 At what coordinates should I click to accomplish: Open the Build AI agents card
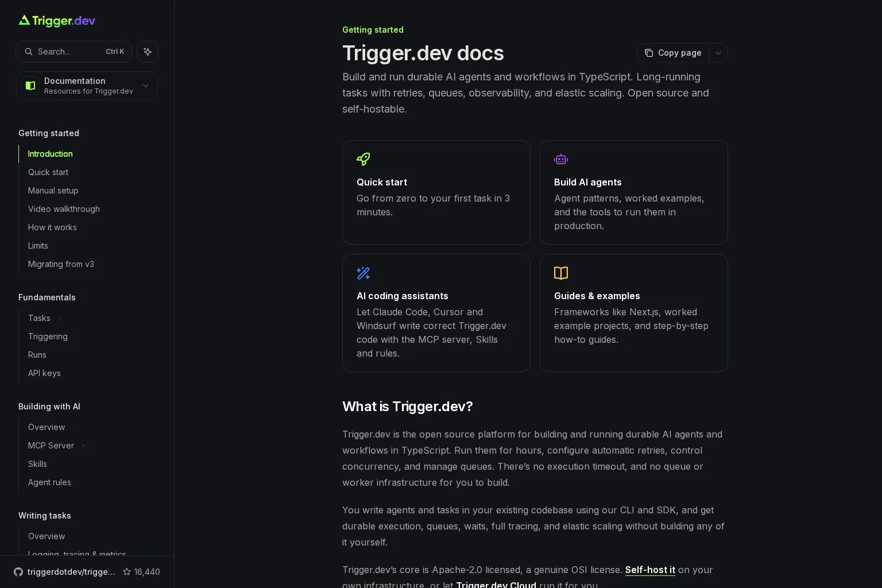(x=634, y=192)
